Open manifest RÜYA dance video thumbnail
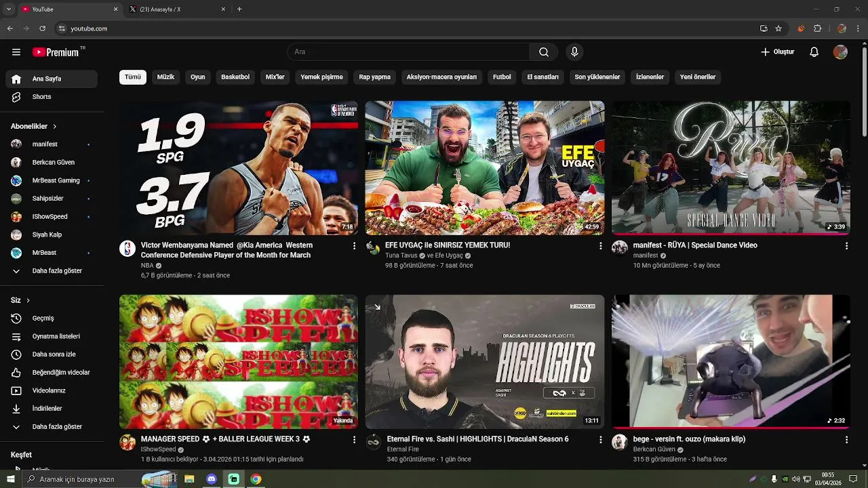This screenshot has height=488, width=868. point(731,168)
